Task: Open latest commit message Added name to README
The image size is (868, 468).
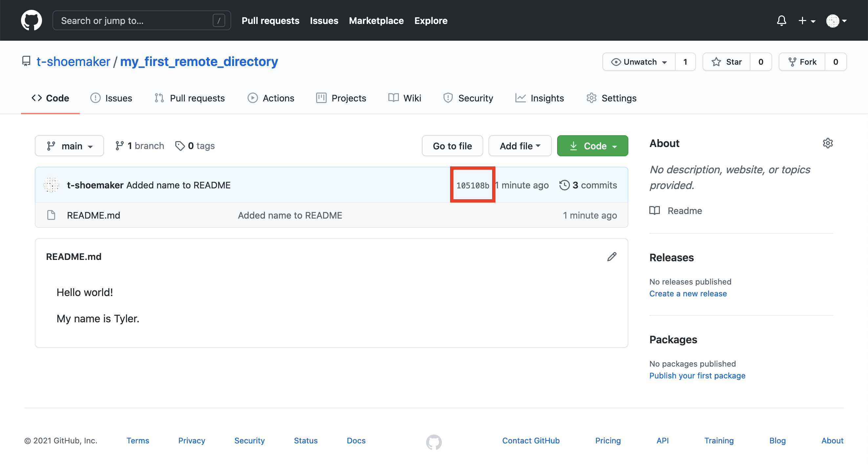Action: 179,185
